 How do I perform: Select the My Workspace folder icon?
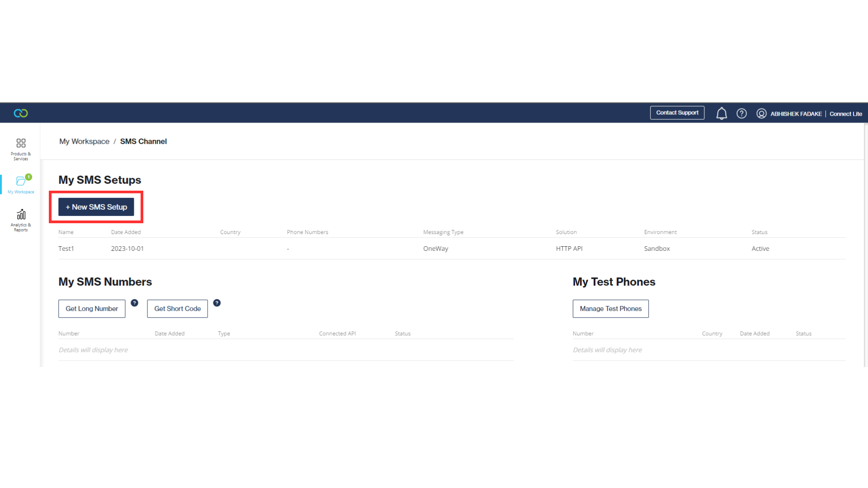point(20,182)
